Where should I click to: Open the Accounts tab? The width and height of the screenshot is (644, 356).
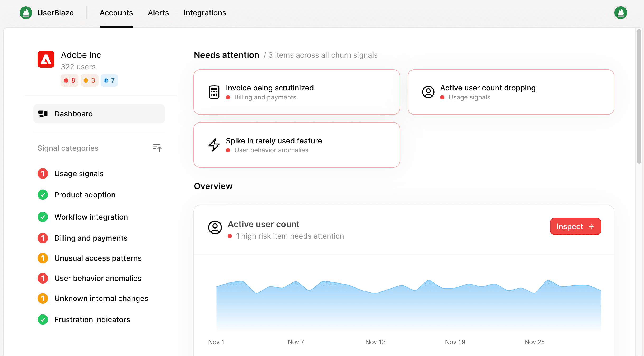pos(116,13)
